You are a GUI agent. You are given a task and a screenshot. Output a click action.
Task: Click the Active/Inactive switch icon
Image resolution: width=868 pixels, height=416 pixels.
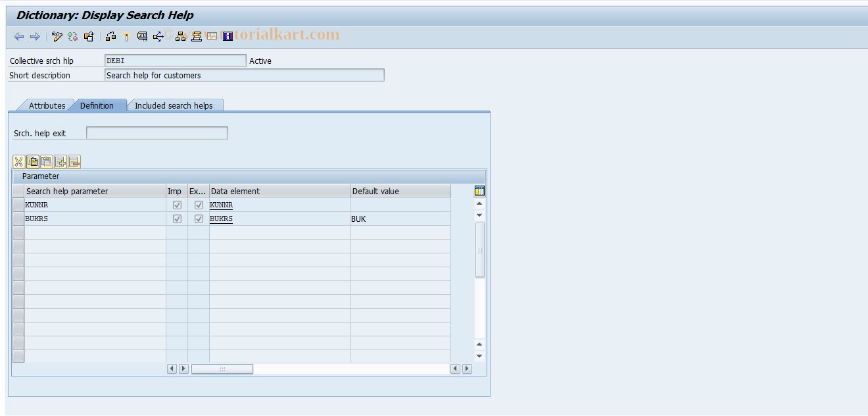tap(73, 37)
